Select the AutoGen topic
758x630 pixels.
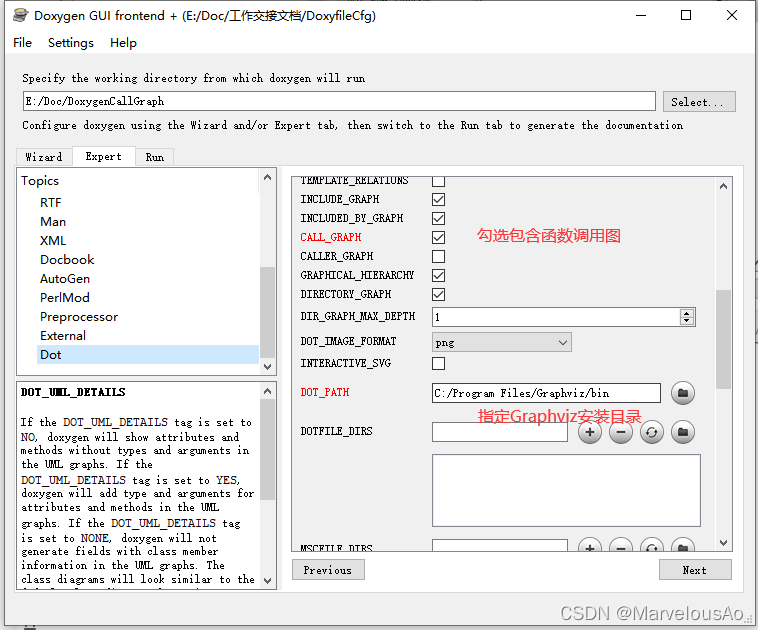[65, 278]
